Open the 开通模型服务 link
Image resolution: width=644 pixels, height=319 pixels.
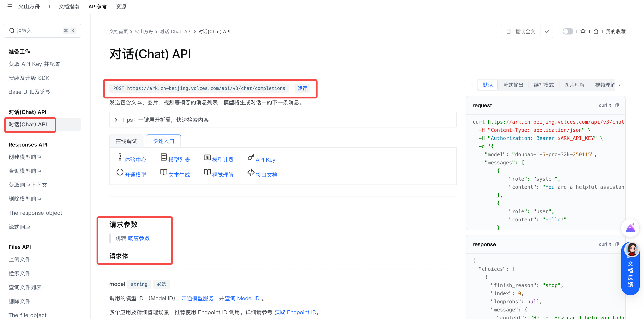pos(197,298)
